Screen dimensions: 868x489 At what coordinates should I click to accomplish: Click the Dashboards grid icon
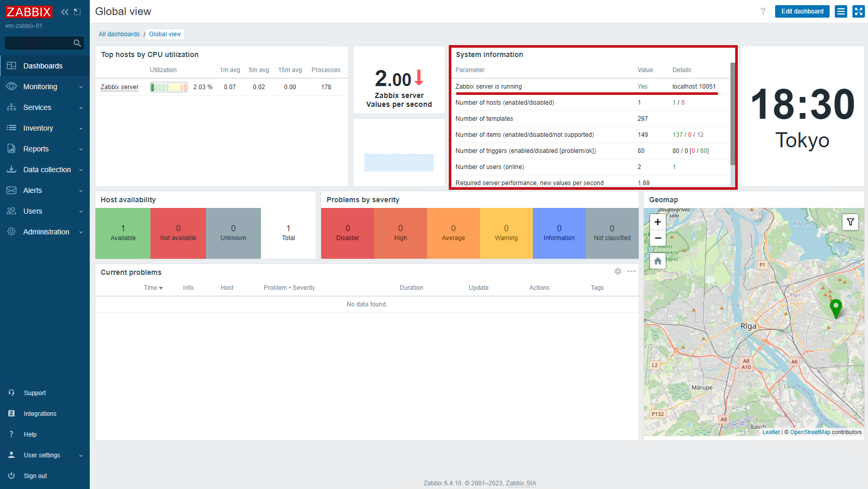[11, 66]
